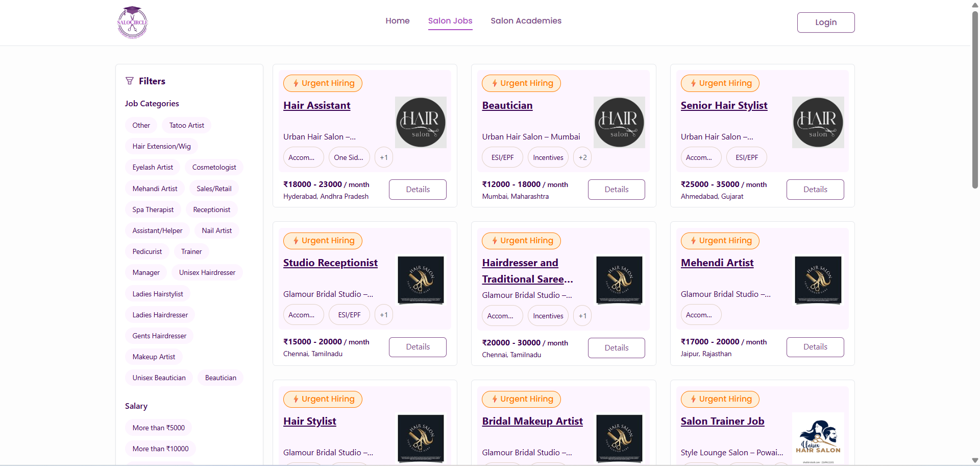View Details of Beautician ₹12000 - 18000 job
Viewport: 980px width, 466px height.
point(617,190)
